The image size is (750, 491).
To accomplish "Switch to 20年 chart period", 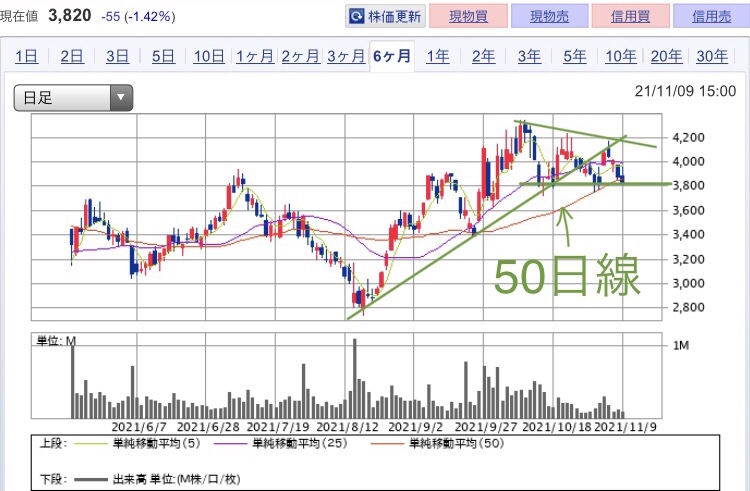I will click(x=666, y=56).
